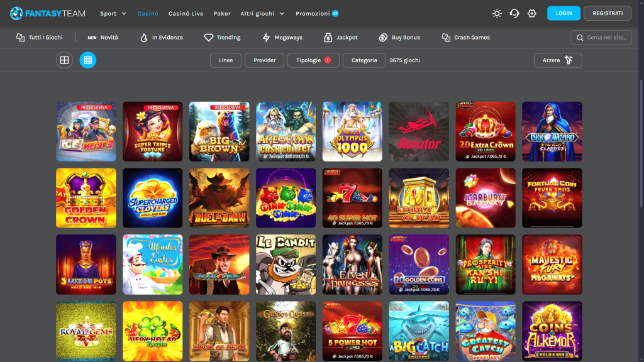Click the REGISTRATI button
The height and width of the screenshot is (362, 644).
coord(608,13)
